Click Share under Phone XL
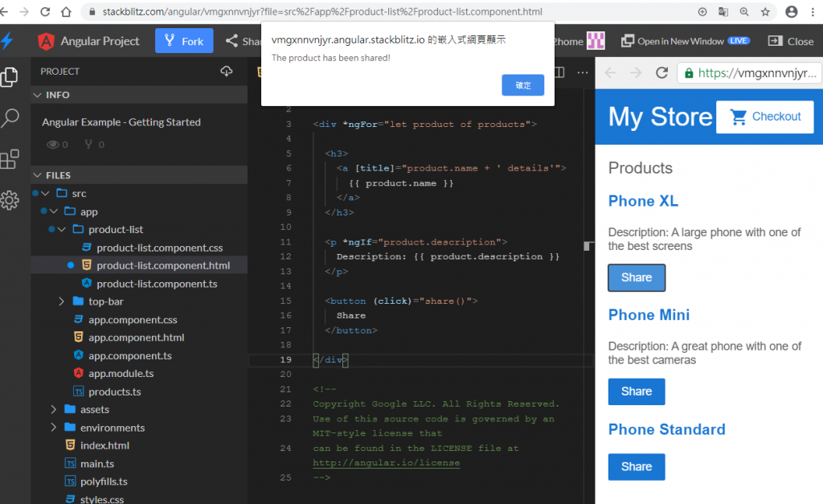The width and height of the screenshot is (823, 504). pyautogui.click(x=637, y=278)
